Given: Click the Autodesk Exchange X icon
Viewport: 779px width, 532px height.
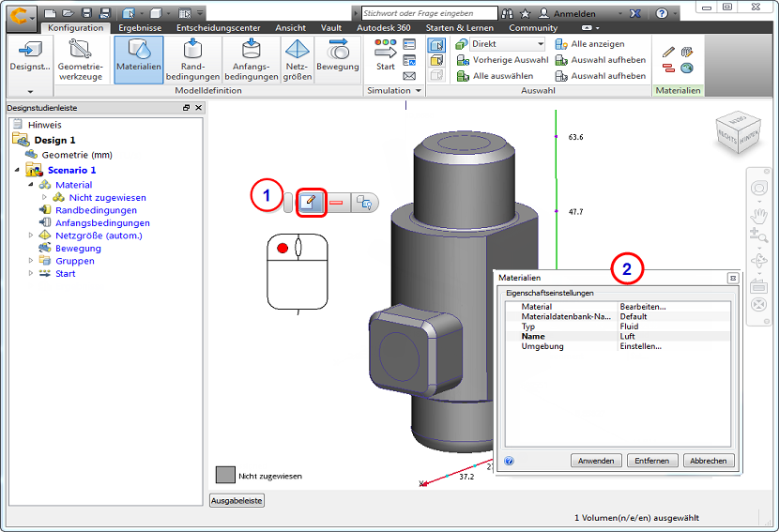Looking at the screenshot, I should tap(635, 13).
